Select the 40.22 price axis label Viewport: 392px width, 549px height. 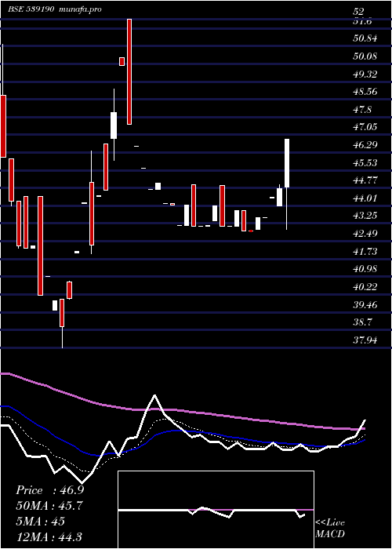[x=365, y=287]
